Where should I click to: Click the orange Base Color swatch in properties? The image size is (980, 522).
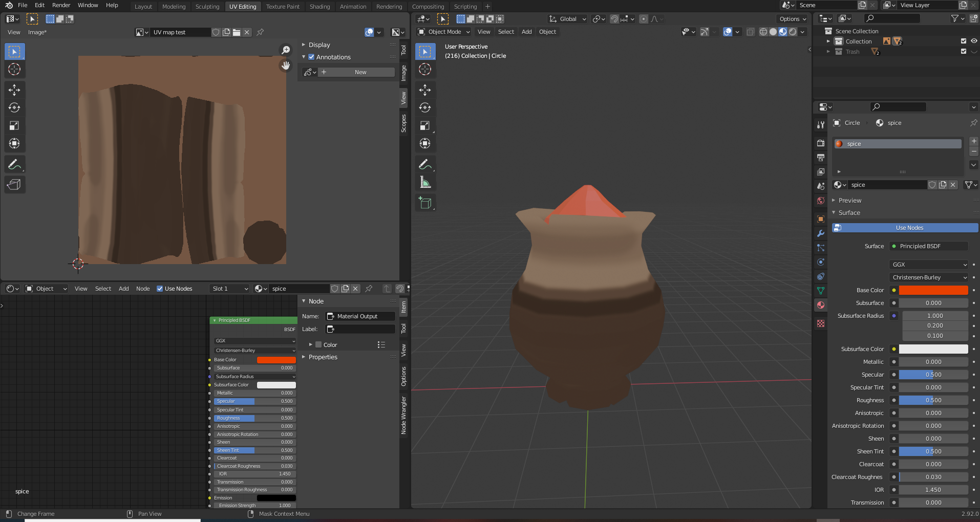933,290
